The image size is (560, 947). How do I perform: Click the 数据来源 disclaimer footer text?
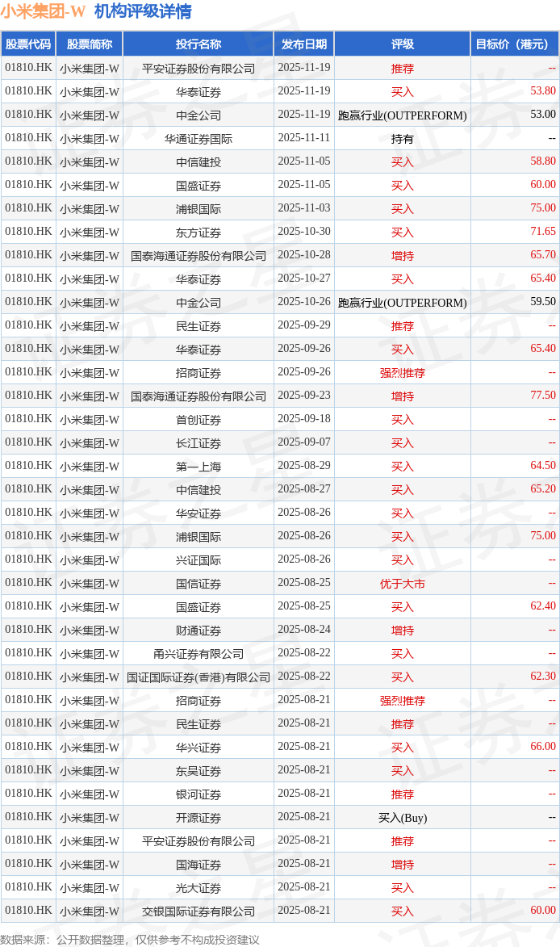130,940
